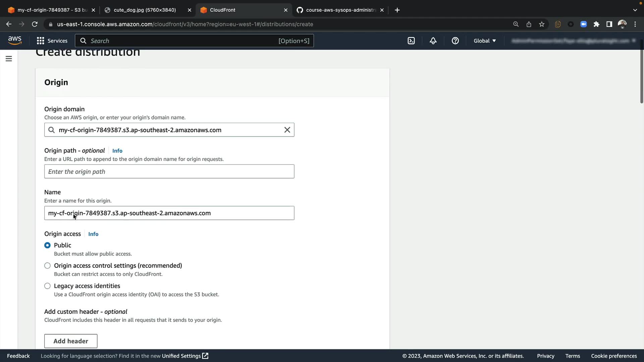The image size is (644, 362).
Task: Open AWS CloudShell terminal icon
Action: click(x=411, y=41)
